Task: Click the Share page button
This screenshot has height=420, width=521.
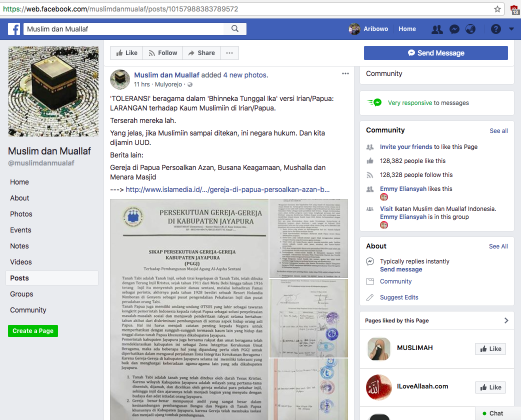Action: (201, 53)
